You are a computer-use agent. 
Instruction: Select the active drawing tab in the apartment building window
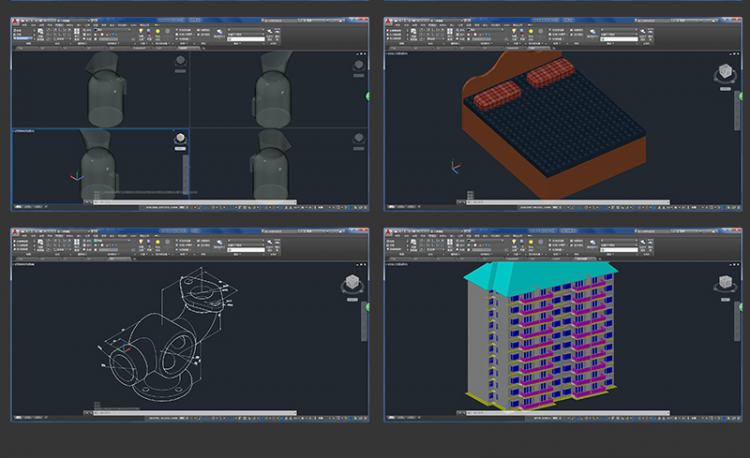point(585,259)
